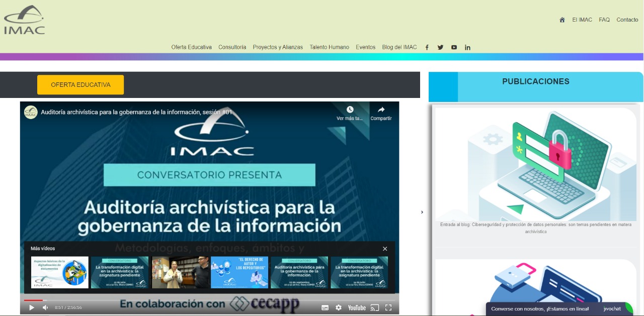The width and height of the screenshot is (644, 316).
Task: Open the IMAC Twitter icon
Action: [440, 47]
